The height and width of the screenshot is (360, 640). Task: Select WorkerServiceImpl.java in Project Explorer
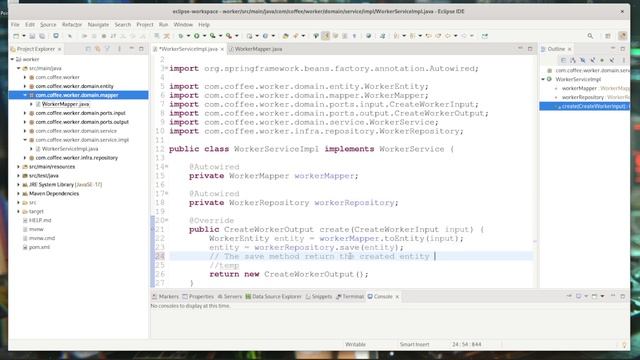tap(70, 149)
